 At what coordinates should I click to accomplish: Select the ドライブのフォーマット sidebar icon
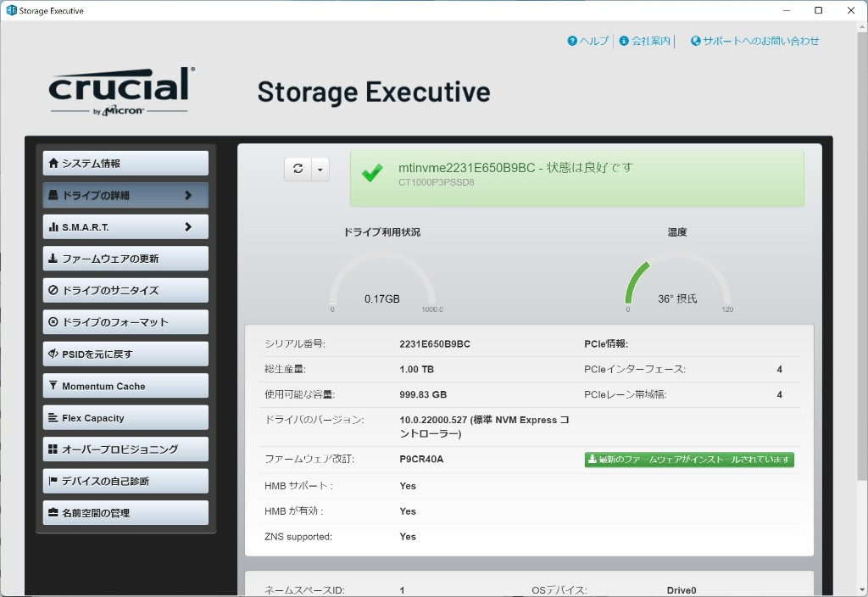tap(53, 322)
